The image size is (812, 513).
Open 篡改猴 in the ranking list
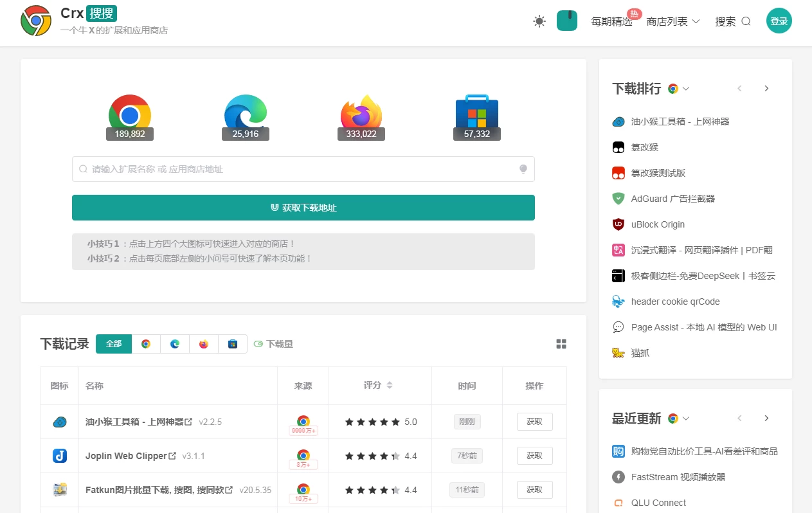coord(645,147)
